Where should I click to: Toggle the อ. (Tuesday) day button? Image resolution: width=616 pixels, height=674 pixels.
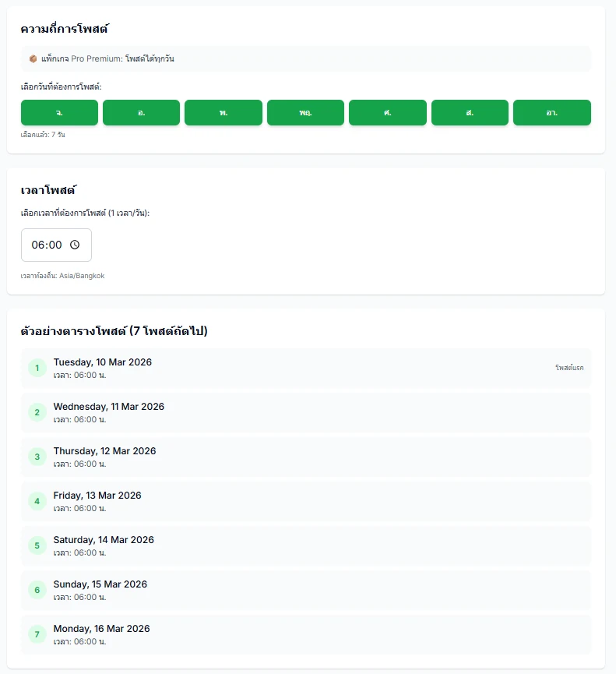[141, 112]
